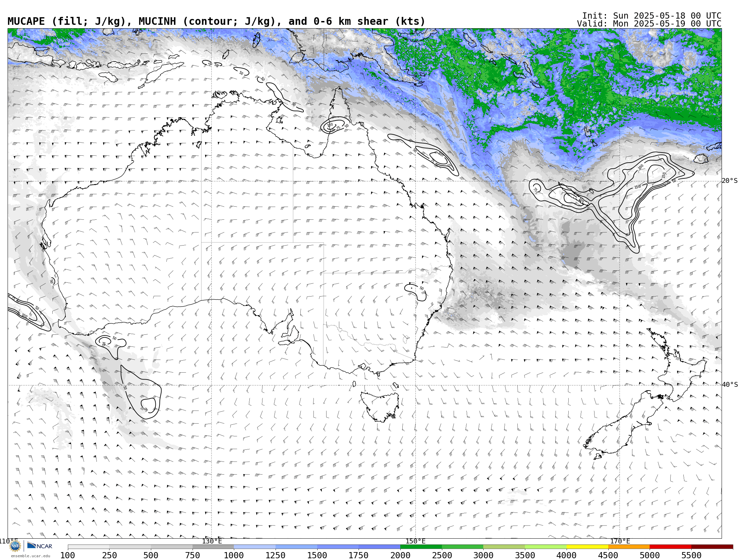Click the NCAR logo
The width and height of the screenshot is (744, 560).
[40, 546]
